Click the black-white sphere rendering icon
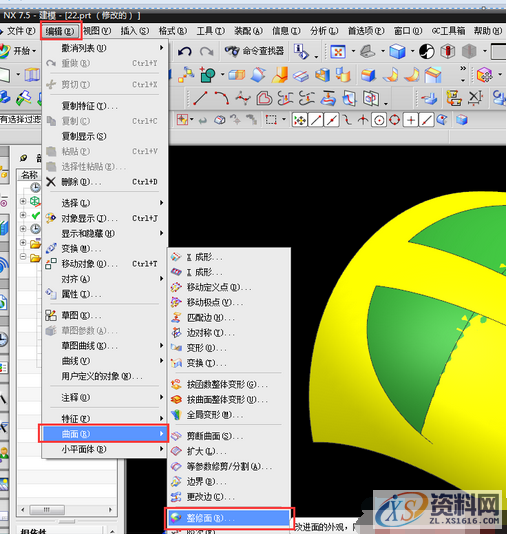The width and height of the screenshot is (507, 534). [x=426, y=51]
